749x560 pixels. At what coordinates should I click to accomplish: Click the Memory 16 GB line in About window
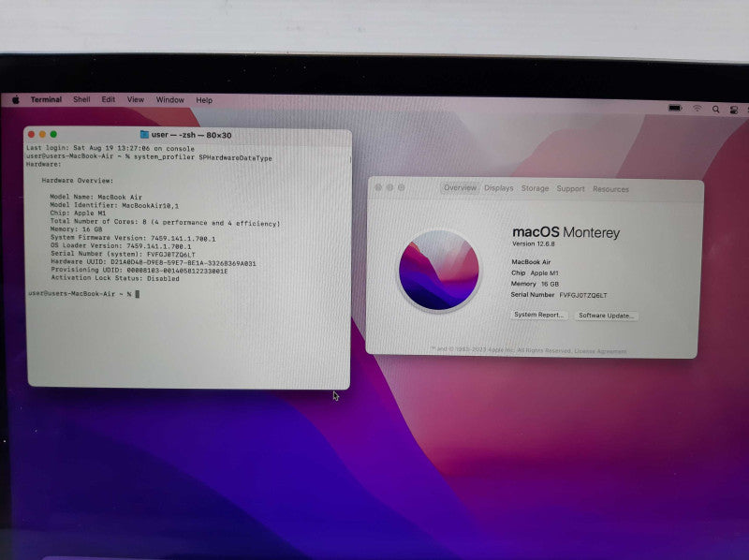pos(535,284)
